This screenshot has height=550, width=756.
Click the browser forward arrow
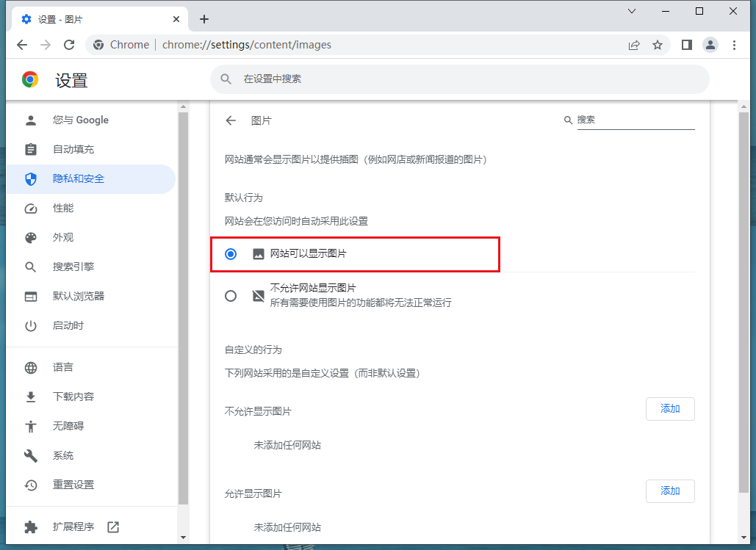[46, 45]
